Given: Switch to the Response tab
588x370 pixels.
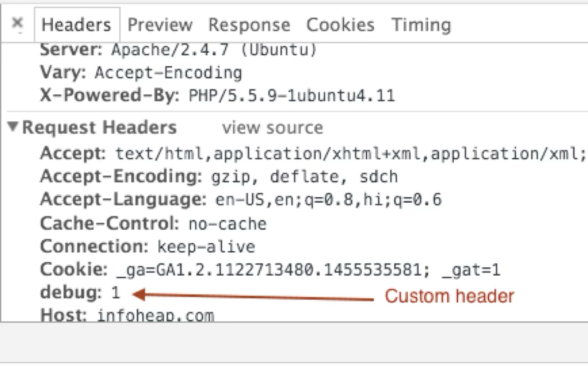Looking at the screenshot, I should coord(249,25).
